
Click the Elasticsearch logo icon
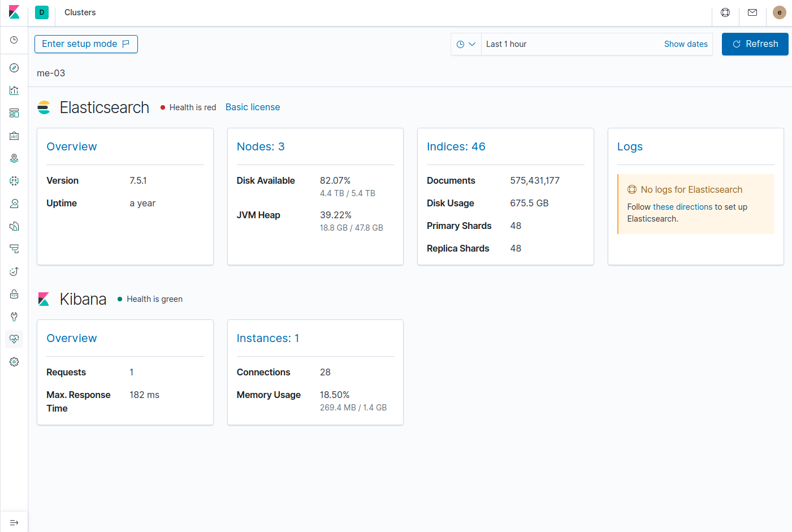44,107
